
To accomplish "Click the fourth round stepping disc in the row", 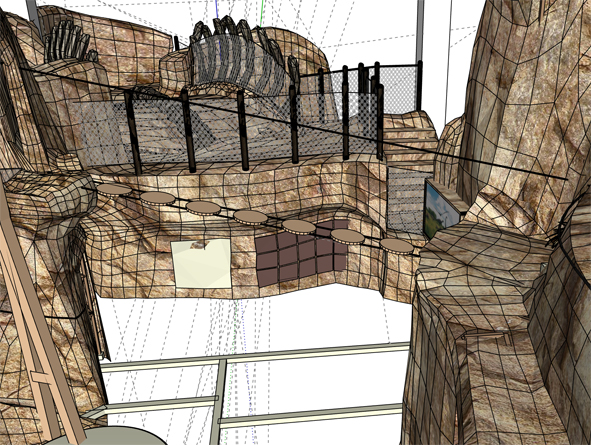I will point(251,217).
